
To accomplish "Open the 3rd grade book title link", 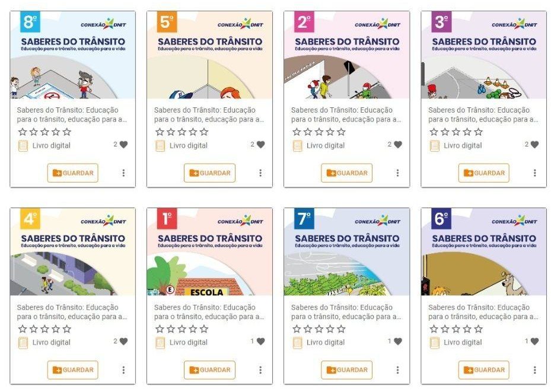I will 483,114.
